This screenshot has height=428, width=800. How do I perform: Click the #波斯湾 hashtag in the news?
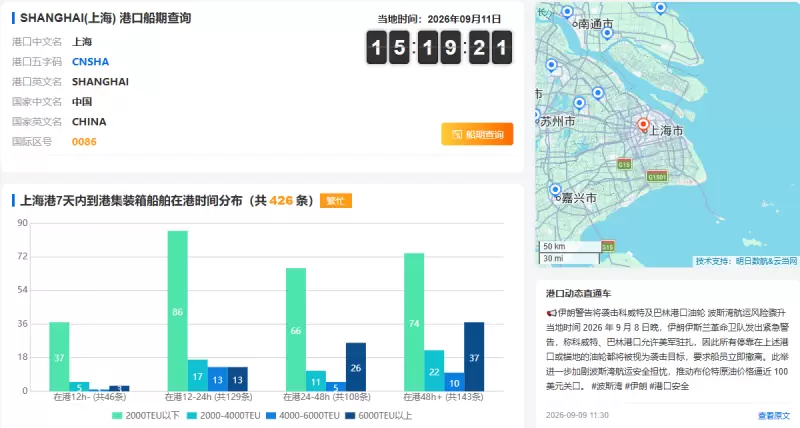[x=607, y=386]
